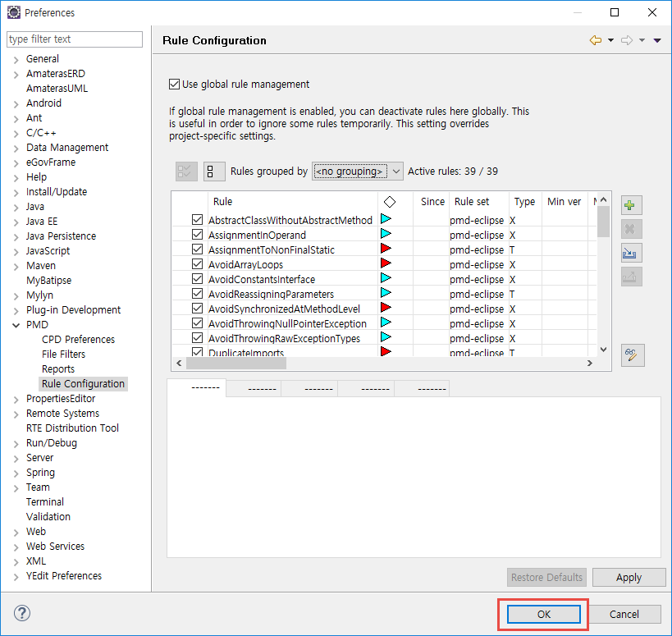Toggle the AvoidConstantsInterface rule checkbox
The width and height of the screenshot is (672, 636).
197,279
